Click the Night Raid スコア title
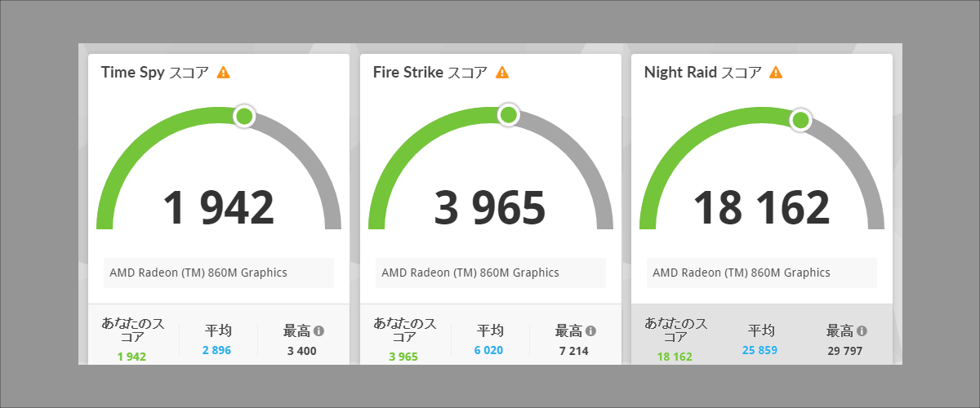 pyautogui.click(x=703, y=72)
